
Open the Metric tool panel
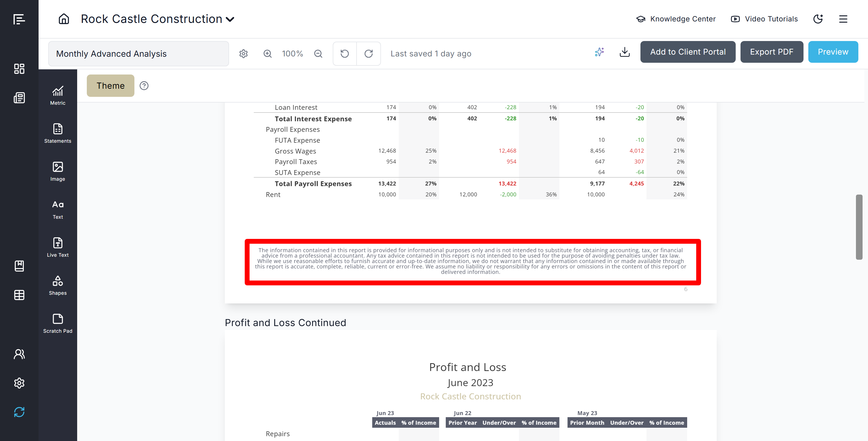point(58,95)
